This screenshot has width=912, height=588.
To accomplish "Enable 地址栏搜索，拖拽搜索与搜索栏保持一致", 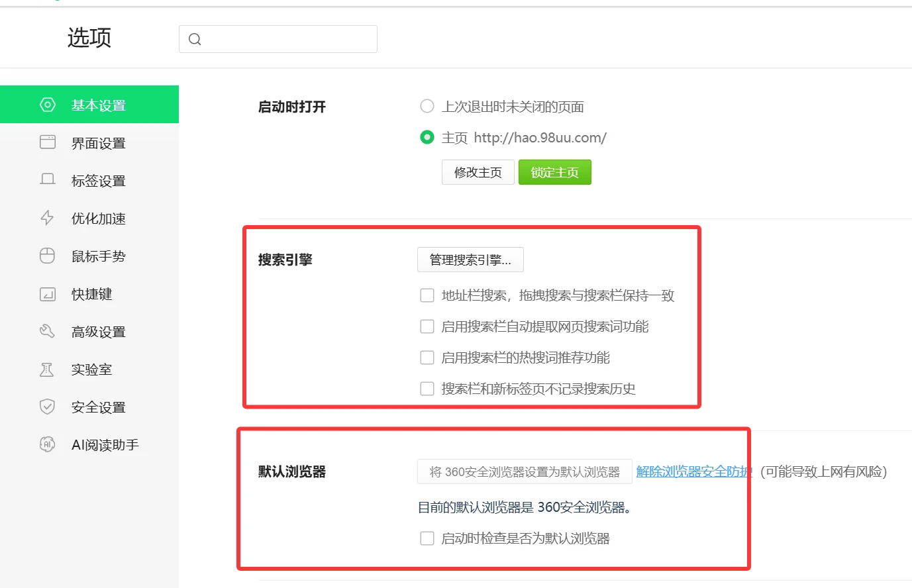I will 427,295.
